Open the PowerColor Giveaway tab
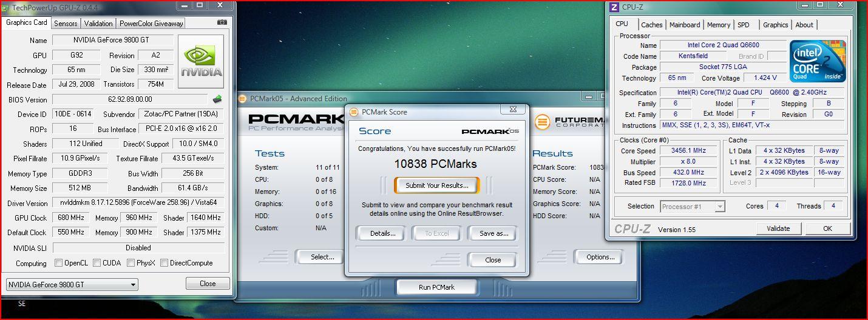868x320 pixels. pyautogui.click(x=151, y=24)
